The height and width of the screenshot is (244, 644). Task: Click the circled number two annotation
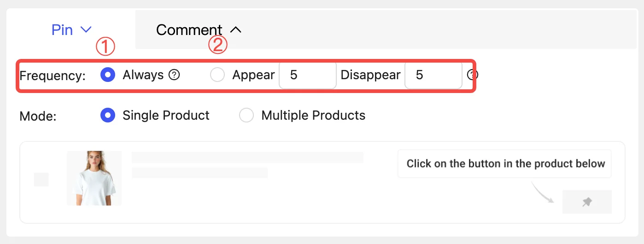[218, 45]
